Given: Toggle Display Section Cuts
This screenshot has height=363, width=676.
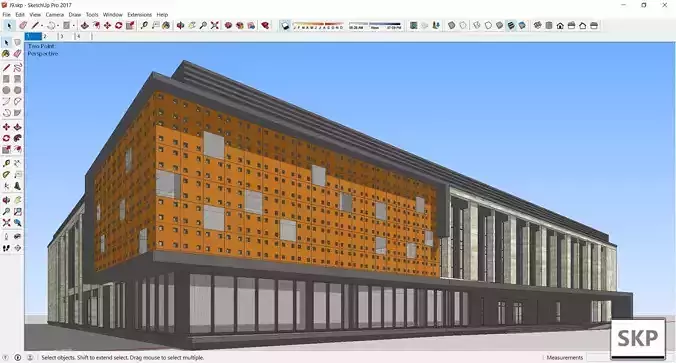Looking at the screenshot, I should [x=436, y=25].
